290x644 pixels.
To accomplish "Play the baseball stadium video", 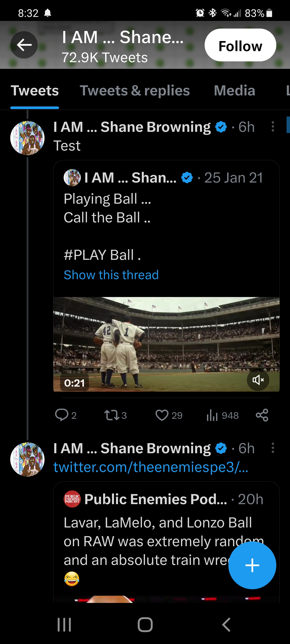I will 166,344.
